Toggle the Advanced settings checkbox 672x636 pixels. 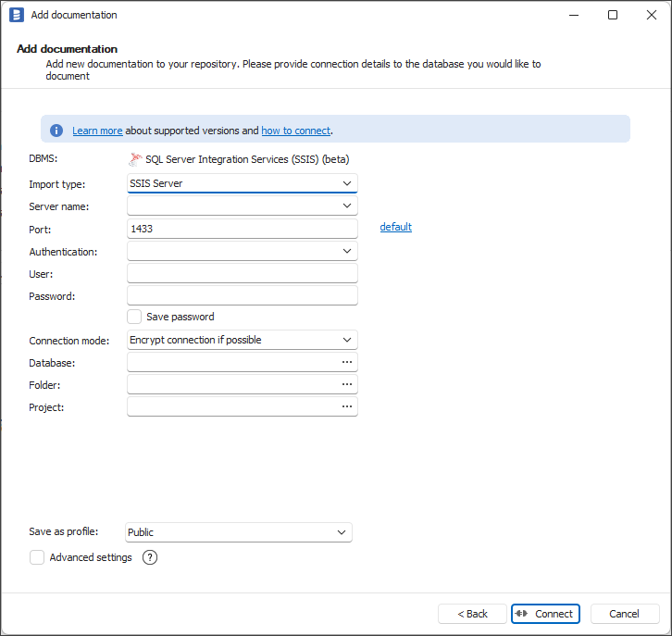coord(37,557)
